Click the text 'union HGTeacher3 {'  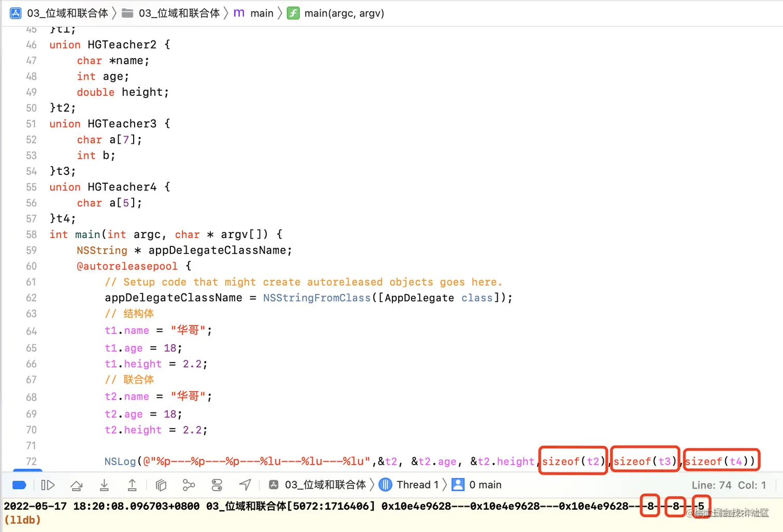(x=110, y=124)
